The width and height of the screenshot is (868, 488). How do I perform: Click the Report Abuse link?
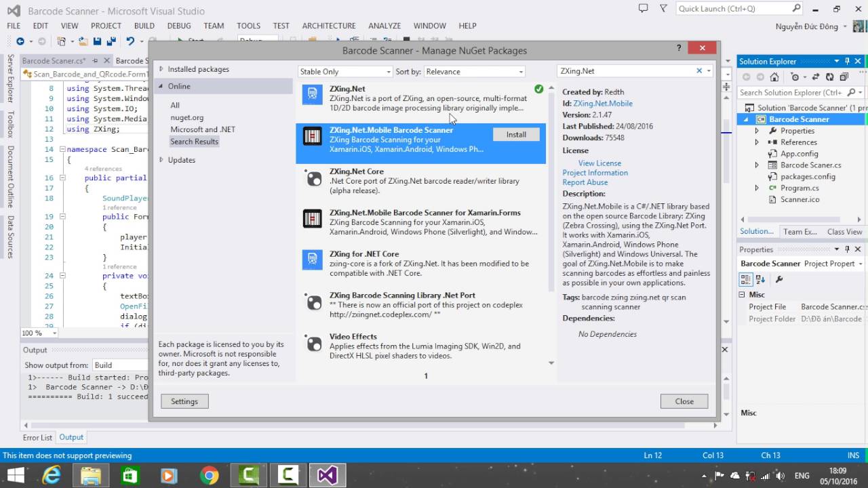[x=585, y=182]
